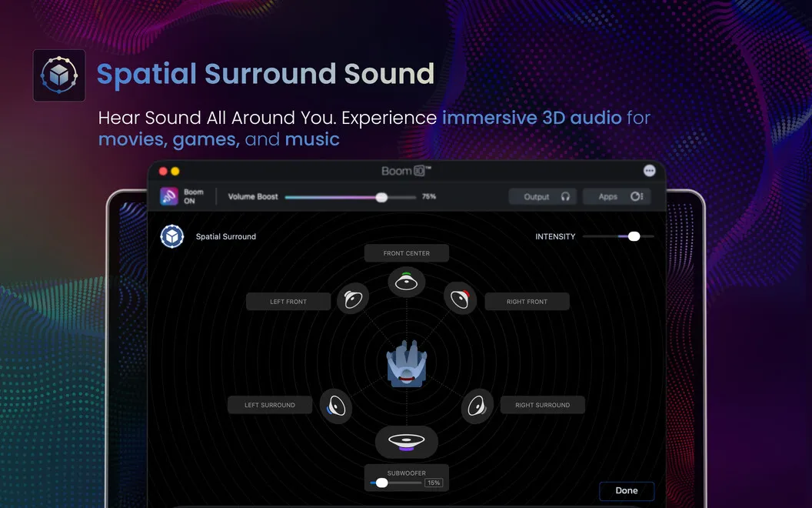Click the INTENSITY slider handle
This screenshot has height=508, width=812.
click(634, 236)
